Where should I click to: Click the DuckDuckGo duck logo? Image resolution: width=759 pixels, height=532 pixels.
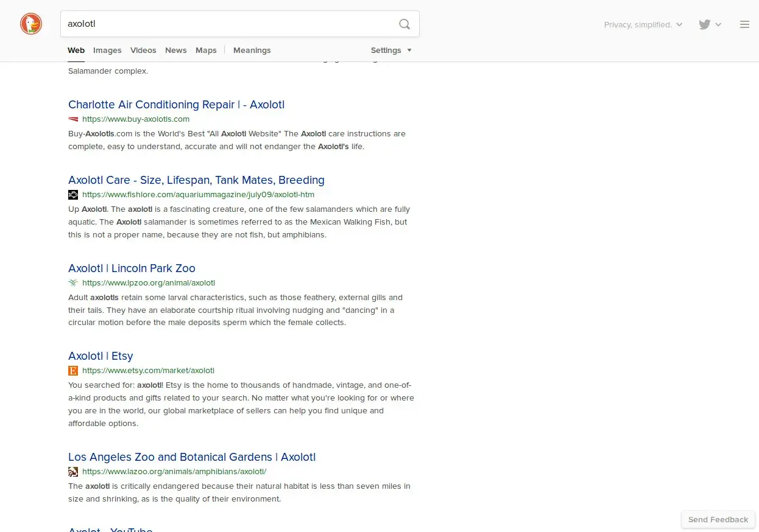tap(31, 24)
